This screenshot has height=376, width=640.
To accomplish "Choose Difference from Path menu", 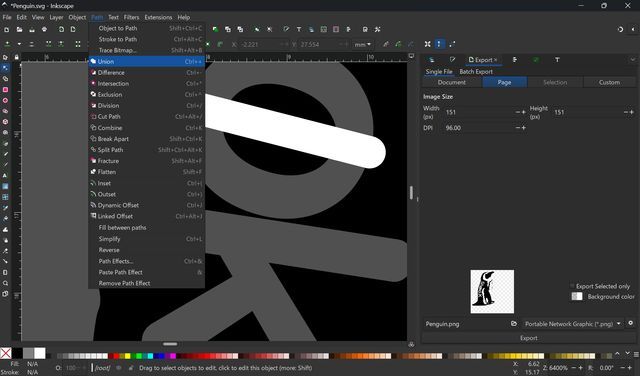I will pyautogui.click(x=147, y=72).
